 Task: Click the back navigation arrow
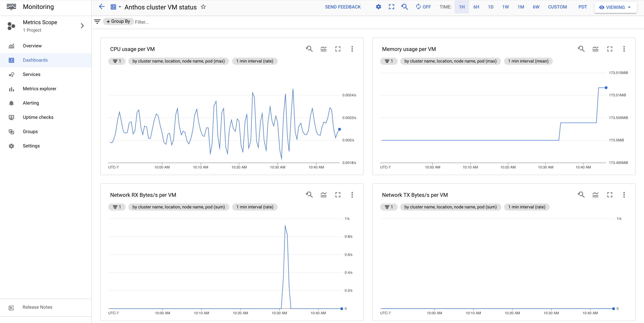102,7
